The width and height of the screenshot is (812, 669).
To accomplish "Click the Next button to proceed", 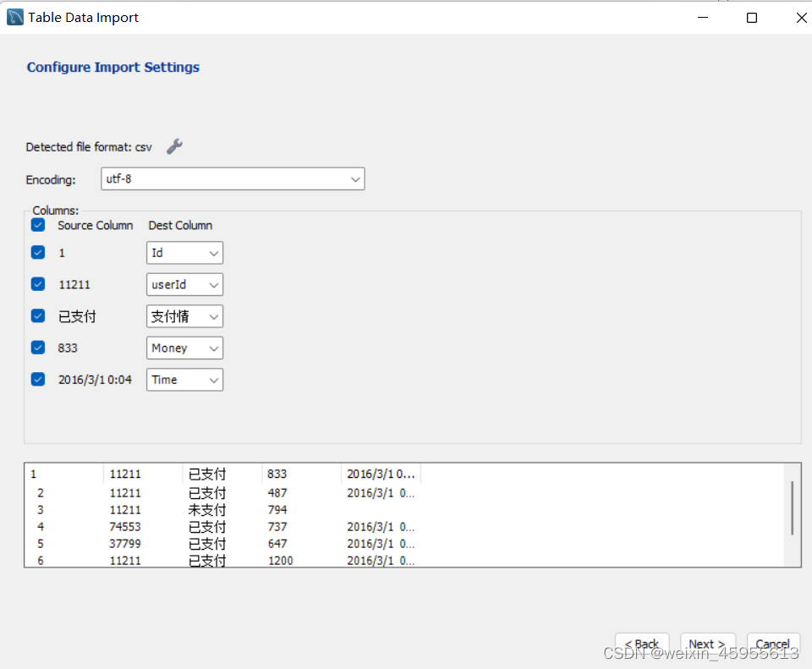I will [x=707, y=644].
